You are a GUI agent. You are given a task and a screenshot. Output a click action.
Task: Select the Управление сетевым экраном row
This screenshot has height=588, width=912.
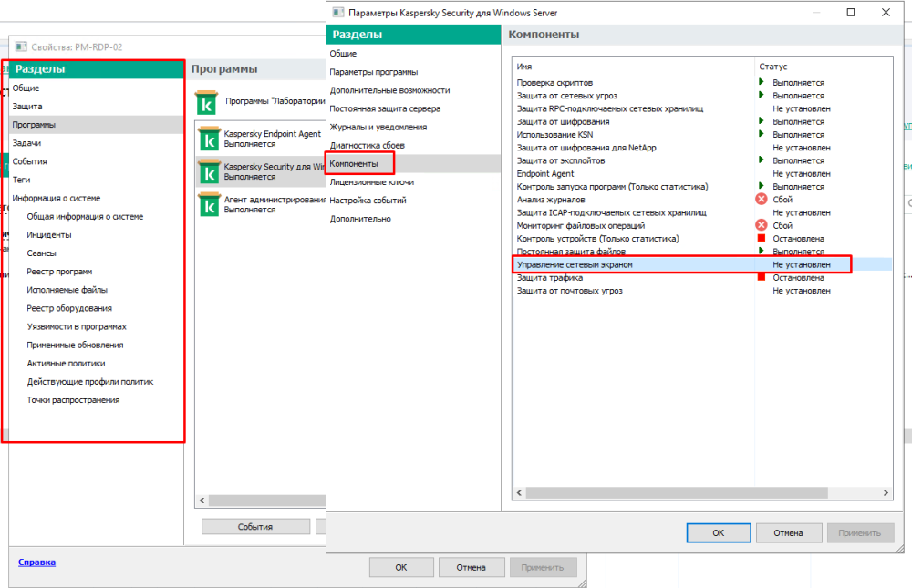click(x=702, y=264)
